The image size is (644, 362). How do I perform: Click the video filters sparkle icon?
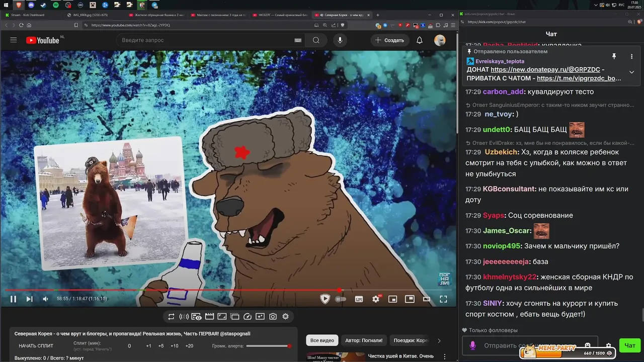(x=260, y=317)
